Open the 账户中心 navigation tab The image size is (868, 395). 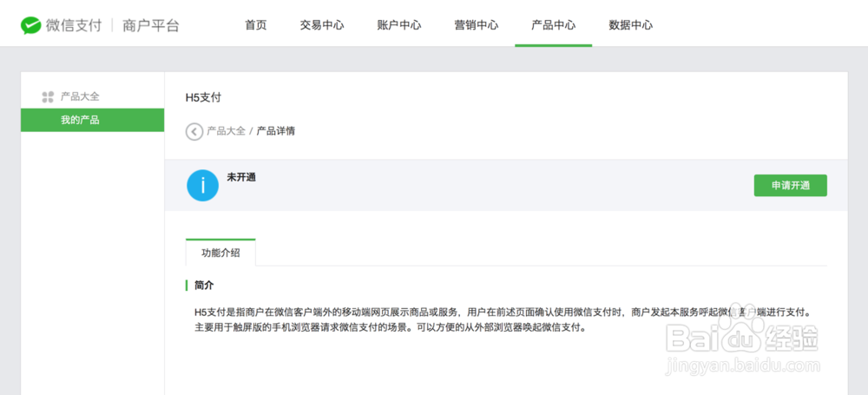(399, 25)
